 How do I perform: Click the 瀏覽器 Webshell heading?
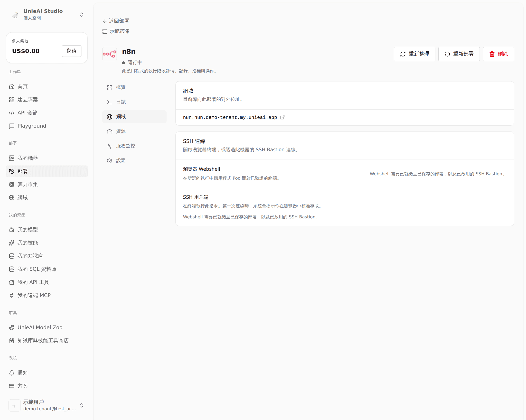202,169
